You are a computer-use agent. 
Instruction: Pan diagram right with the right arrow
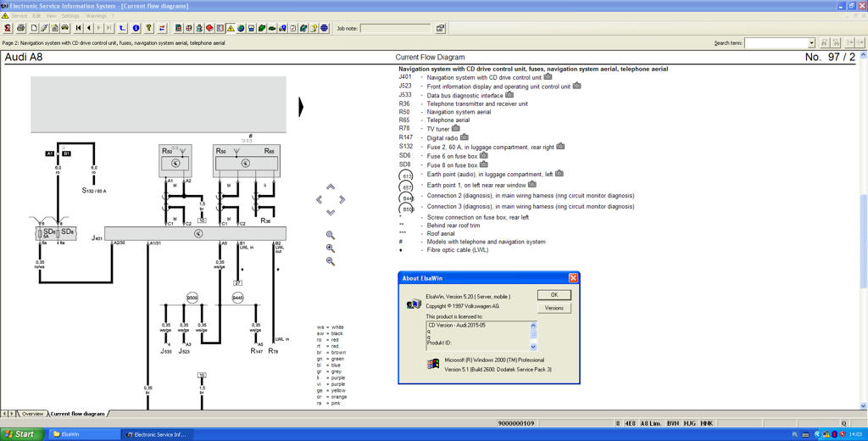(x=342, y=199)
